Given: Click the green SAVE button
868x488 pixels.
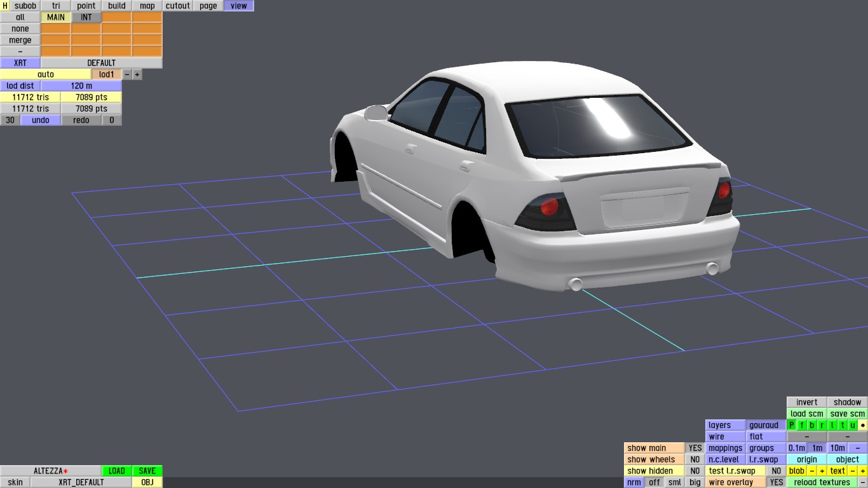Looking at the screenshot, I should [x=147, y=471].
